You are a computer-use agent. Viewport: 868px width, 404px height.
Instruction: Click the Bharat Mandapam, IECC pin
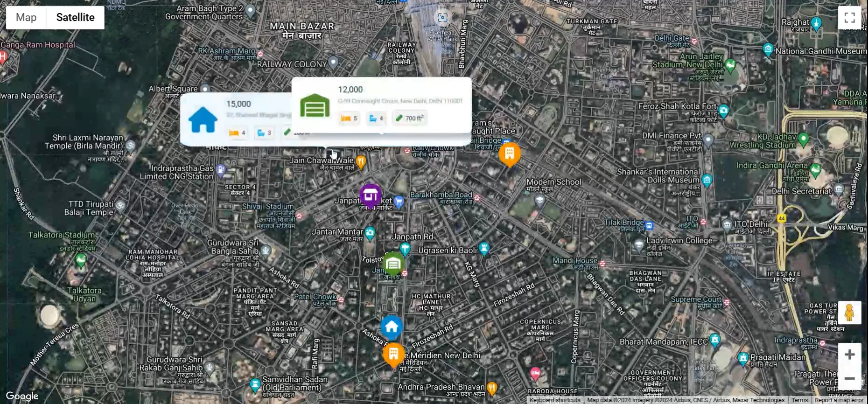(714, 340)
